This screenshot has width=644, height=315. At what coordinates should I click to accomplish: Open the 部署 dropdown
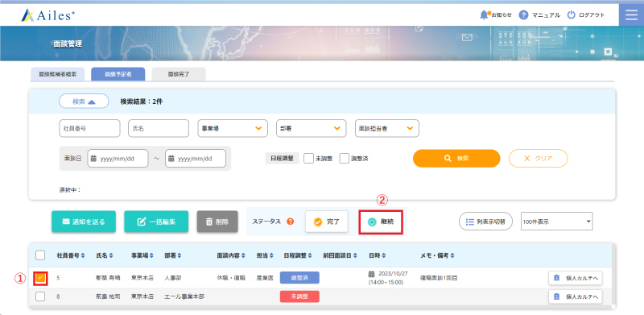click(x=311, y=128)
